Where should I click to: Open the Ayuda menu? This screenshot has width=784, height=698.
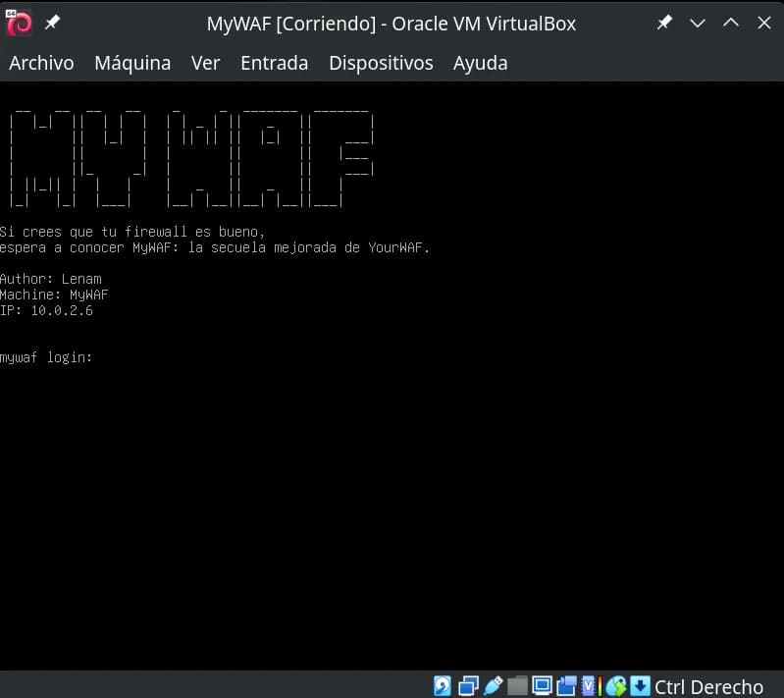480,63
